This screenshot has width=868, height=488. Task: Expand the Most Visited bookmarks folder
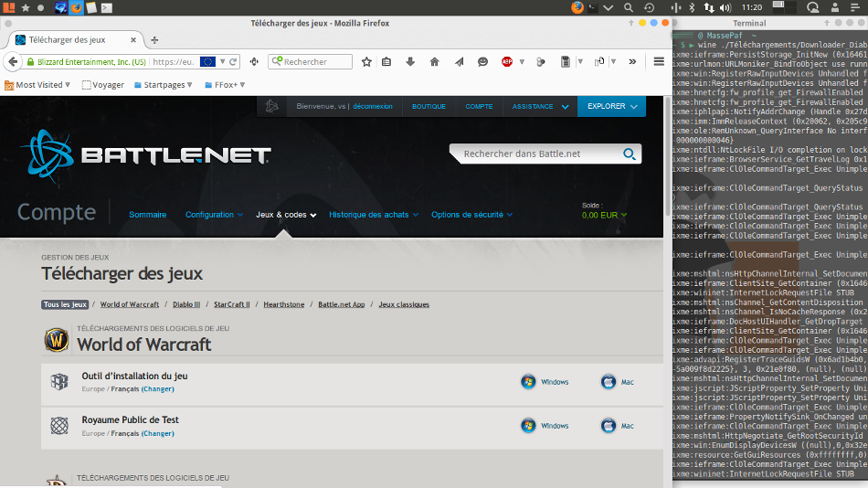pos(37,85)
